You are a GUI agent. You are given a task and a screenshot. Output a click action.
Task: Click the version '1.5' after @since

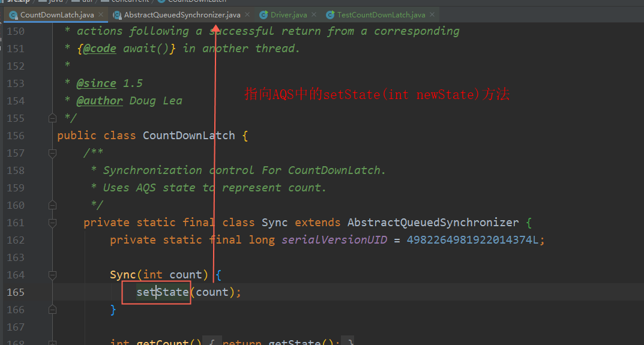click(x=133, y=83)
